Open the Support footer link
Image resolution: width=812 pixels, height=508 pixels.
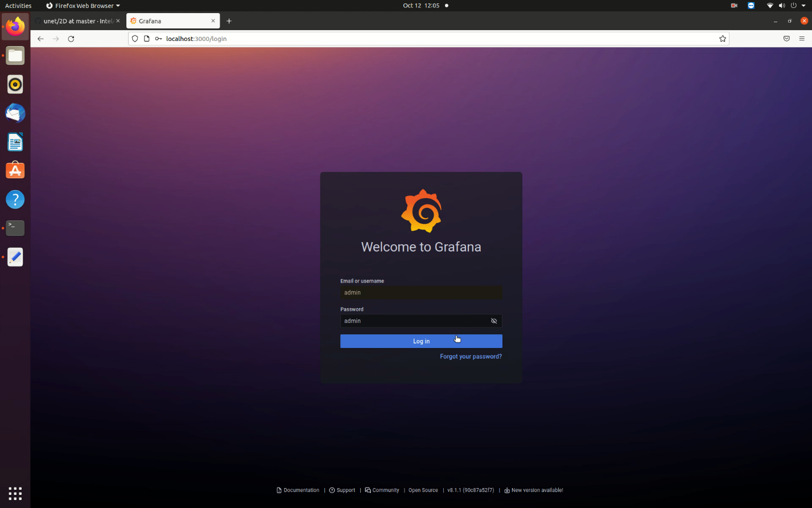click(x=342, y=490)
